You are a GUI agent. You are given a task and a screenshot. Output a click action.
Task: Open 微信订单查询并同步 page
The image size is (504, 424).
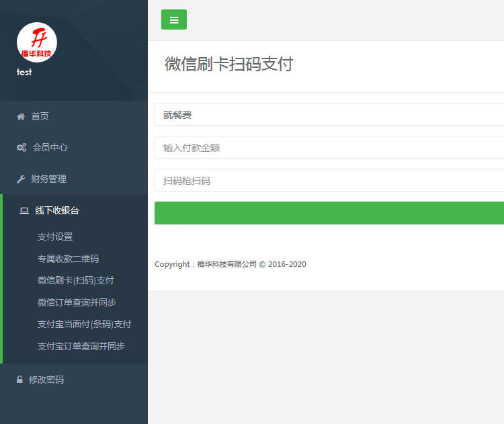77,302
